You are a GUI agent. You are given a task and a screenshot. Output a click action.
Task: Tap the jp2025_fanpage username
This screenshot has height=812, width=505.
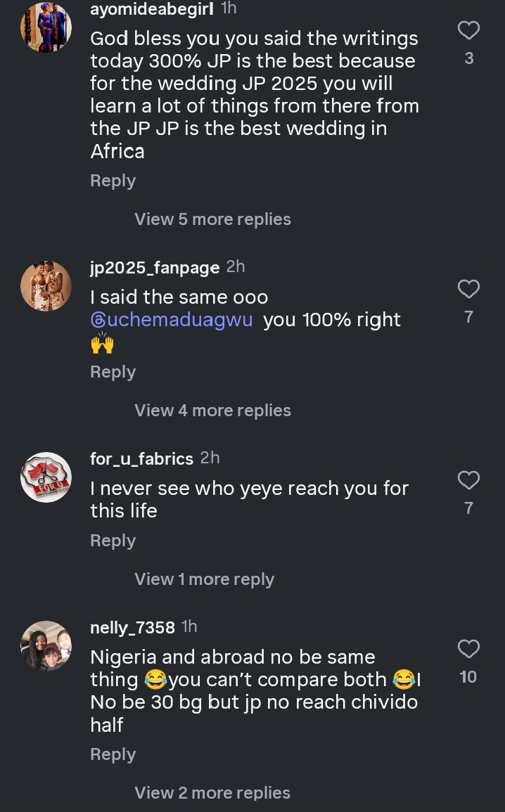coord(155,267)
